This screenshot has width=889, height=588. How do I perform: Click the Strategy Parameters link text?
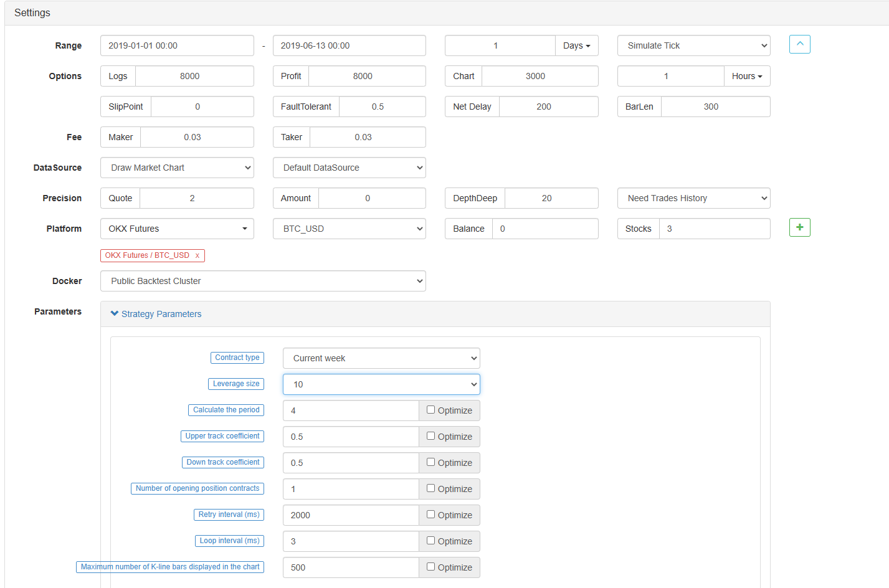pos(161,314)
